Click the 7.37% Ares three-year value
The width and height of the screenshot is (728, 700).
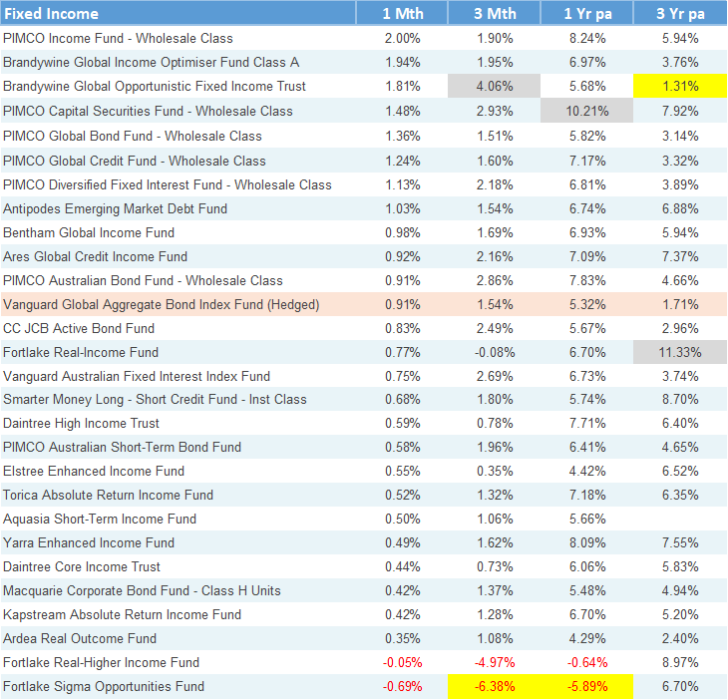680,256
